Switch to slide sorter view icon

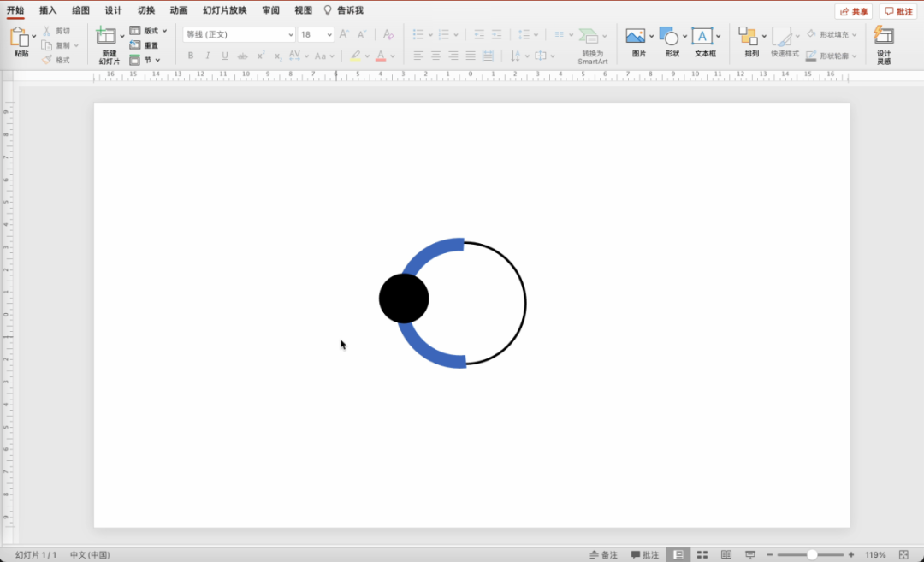click(702, 555)
